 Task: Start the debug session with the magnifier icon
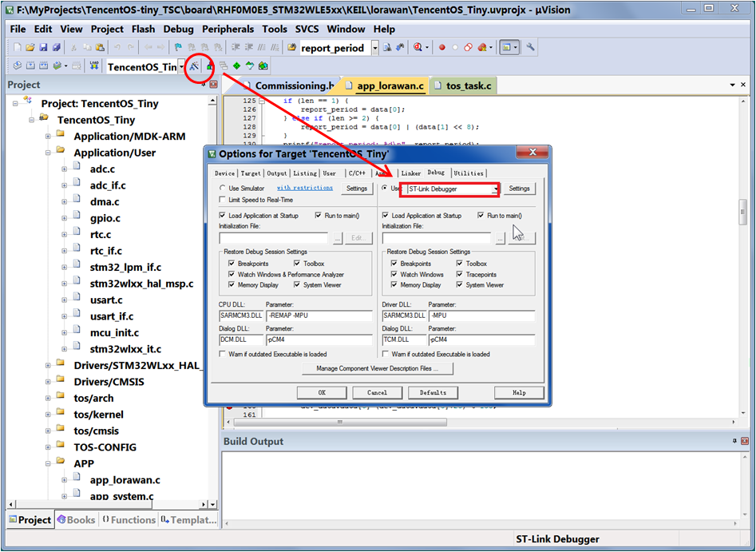(x=418, y=47)
